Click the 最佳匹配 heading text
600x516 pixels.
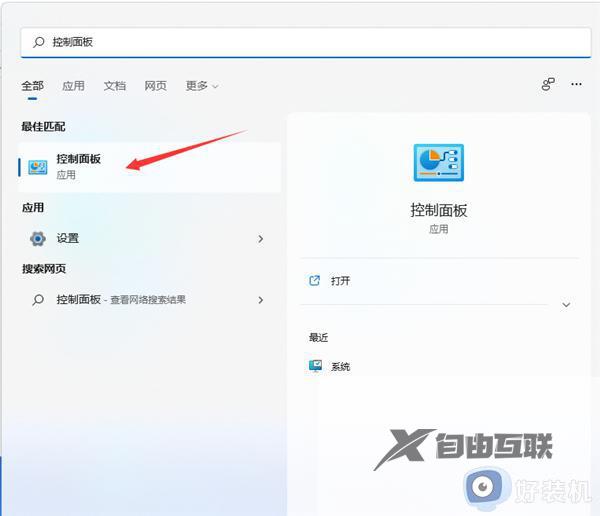[43, 127]
